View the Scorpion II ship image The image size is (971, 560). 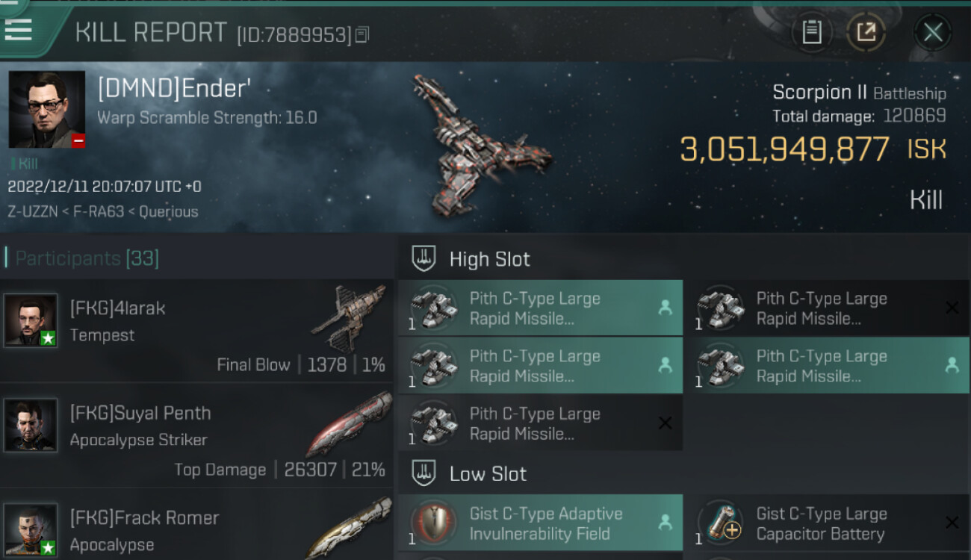click(483, 143)
